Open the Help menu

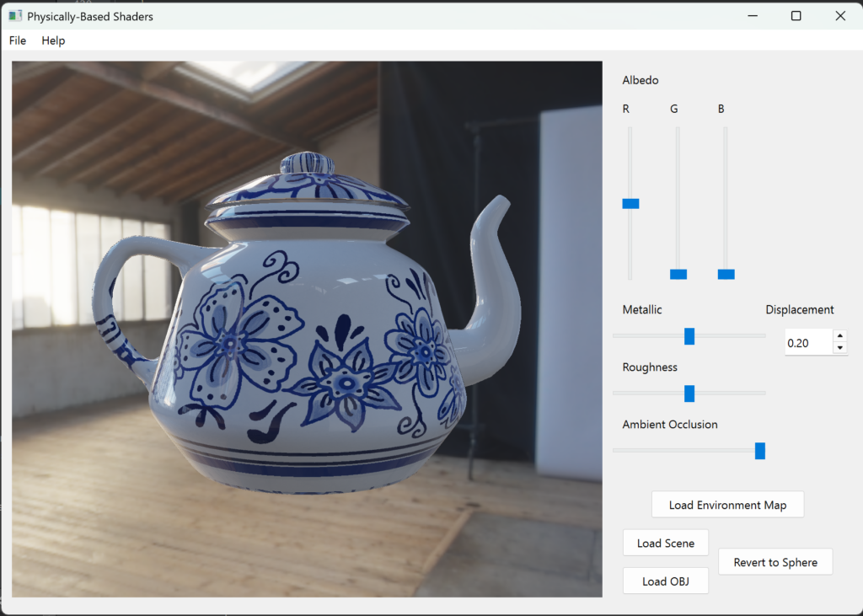click(x=53, y=40)
